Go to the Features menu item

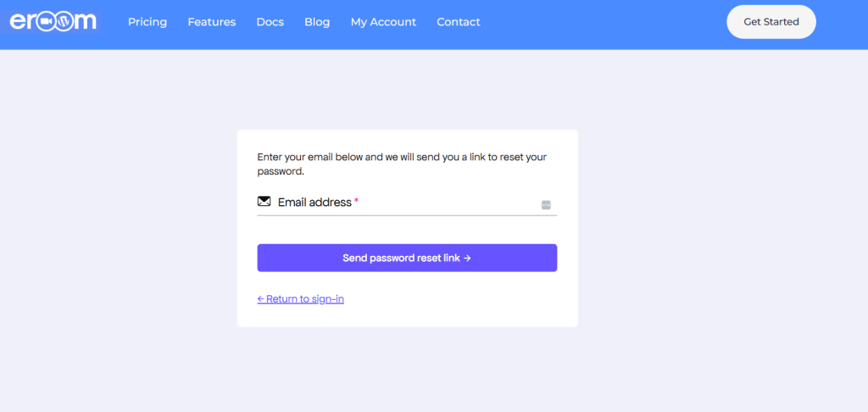click(212, 22)
